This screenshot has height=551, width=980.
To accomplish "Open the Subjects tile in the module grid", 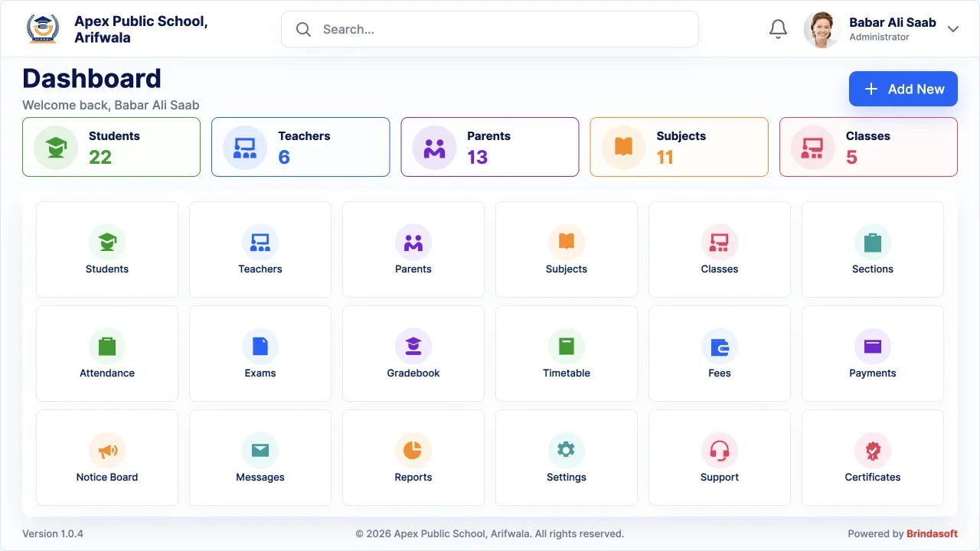I will tap(567, 249).
